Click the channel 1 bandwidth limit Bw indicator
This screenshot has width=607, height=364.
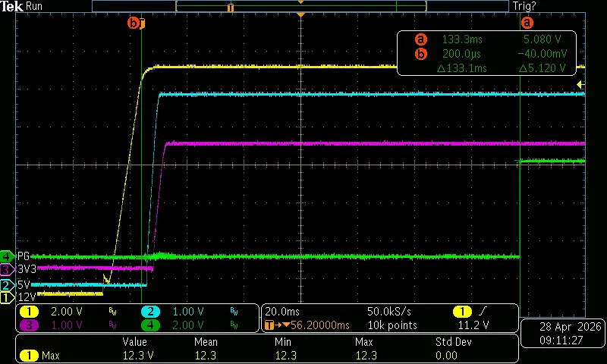[x=112, y=312]
